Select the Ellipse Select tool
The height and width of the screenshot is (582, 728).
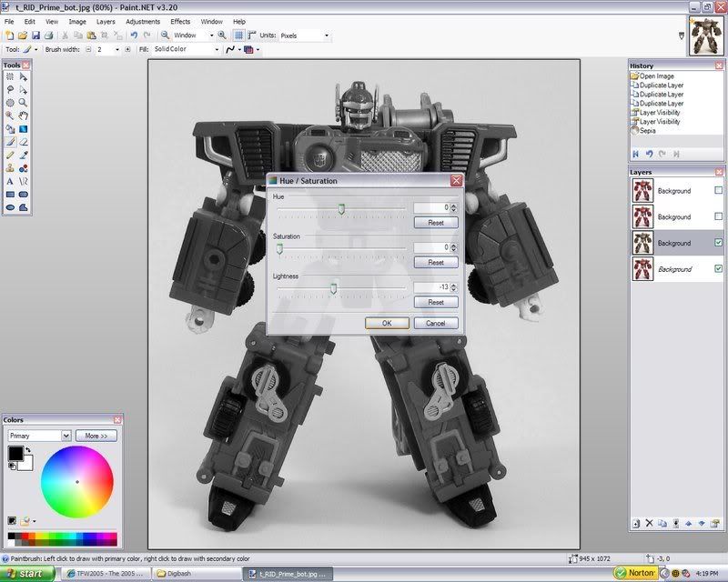click(10, 103)
